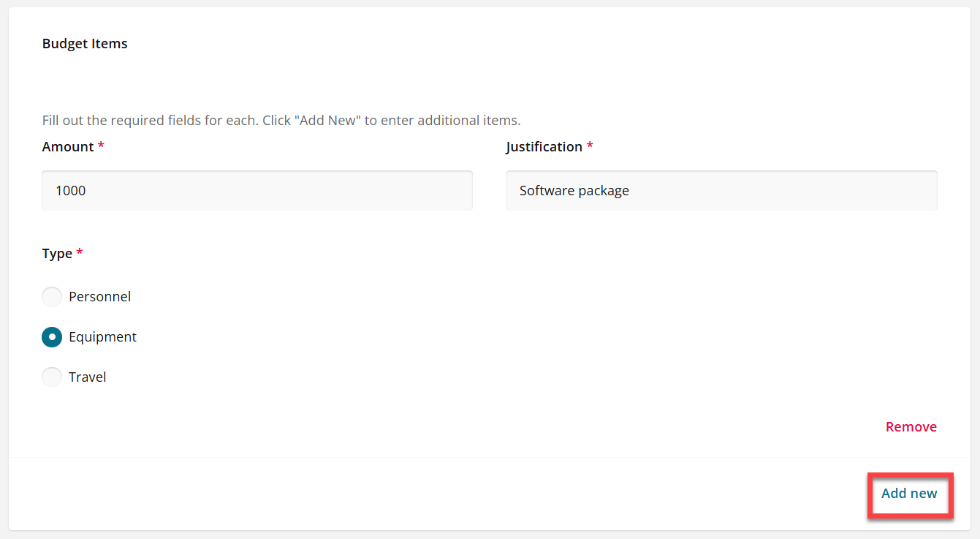This screenshot has width=980, height=539.
Task: Add another budget item entry
Action: coord(910,494)
